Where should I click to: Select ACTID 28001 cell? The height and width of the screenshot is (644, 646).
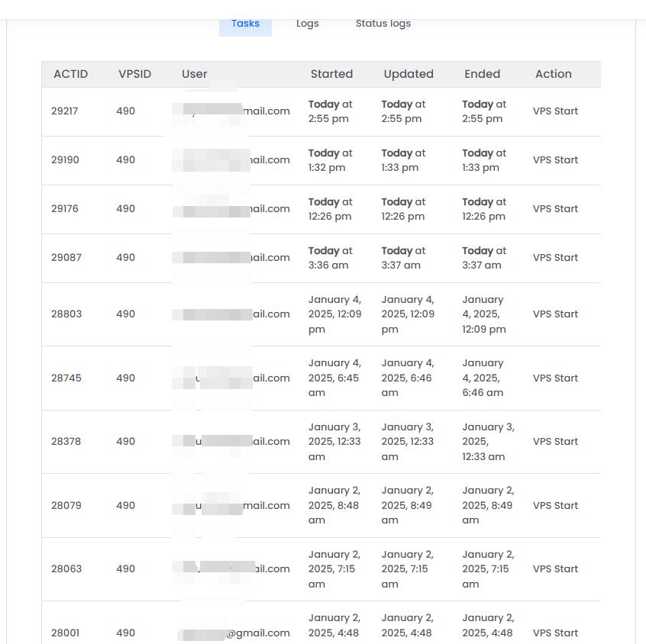[x=65, y=633]
